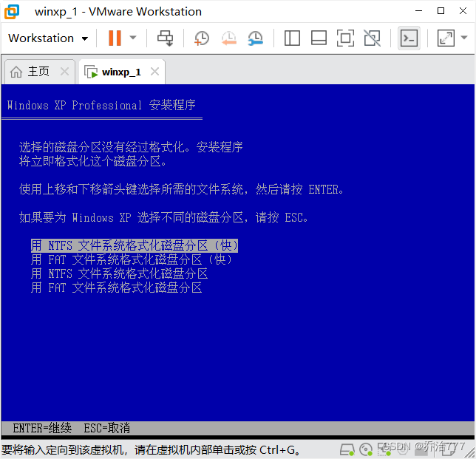476x459 pixels.
Task: Show the console view
Action: click(x=409, y=38)
